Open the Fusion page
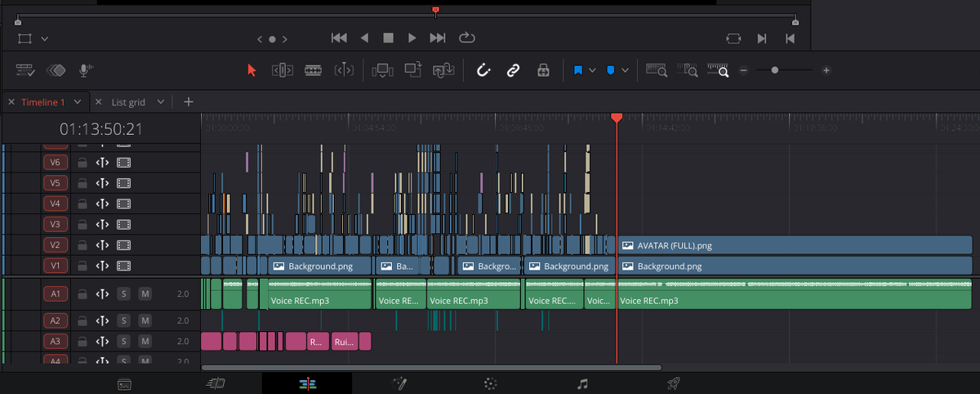The height and width of the screenshot is (394, 980). [400, 383]
